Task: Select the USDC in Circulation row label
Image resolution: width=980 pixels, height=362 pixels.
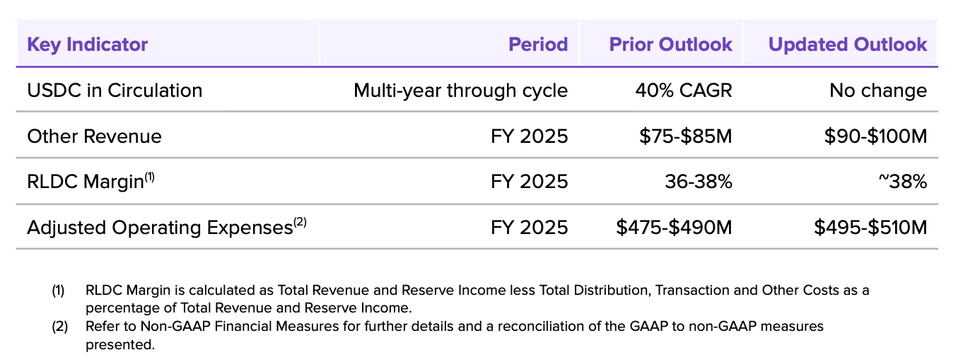Action: tap(115, 90)
